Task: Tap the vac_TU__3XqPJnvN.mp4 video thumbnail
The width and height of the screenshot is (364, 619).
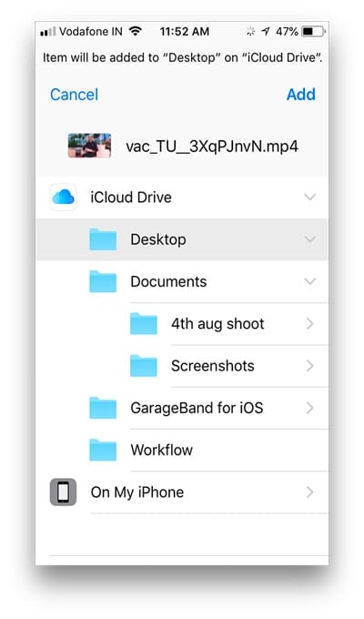Action: tap(89, 146)
